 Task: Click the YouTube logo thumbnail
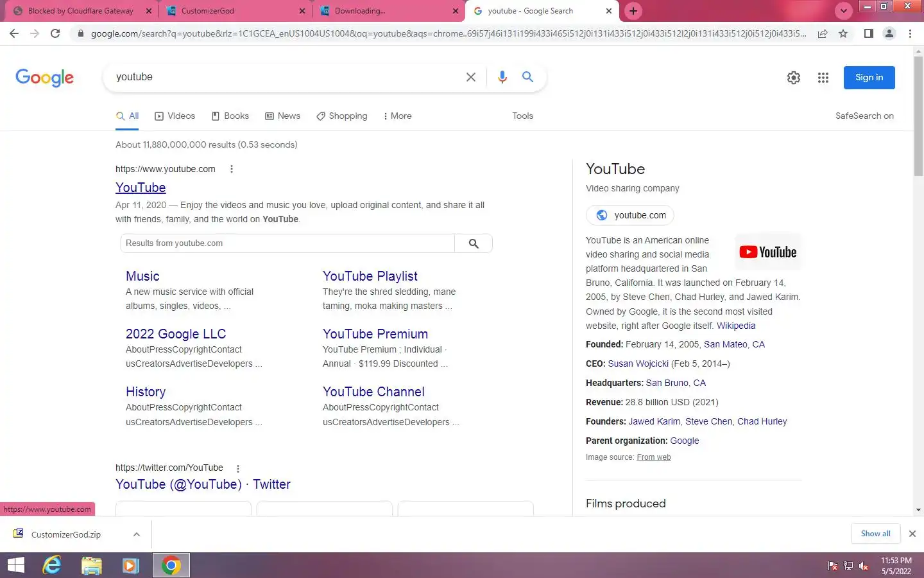pyautogui.click(x=768, y=252)
